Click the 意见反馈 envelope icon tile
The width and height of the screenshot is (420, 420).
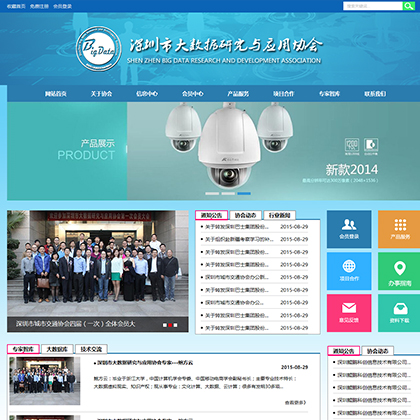coord(349,313)
